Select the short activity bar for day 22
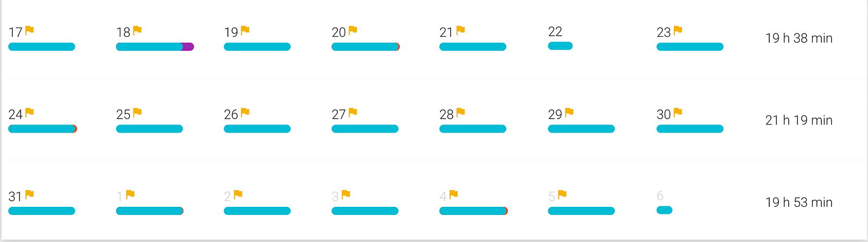This screenshot has height=242, width=868. pyautogui.click(x=560, y=46)
